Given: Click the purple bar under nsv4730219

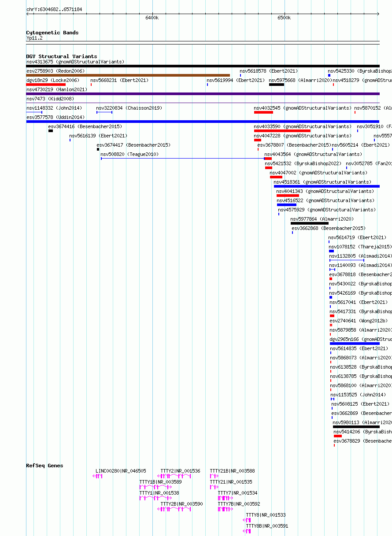Looking at the screenshot, I should point(203,94).
